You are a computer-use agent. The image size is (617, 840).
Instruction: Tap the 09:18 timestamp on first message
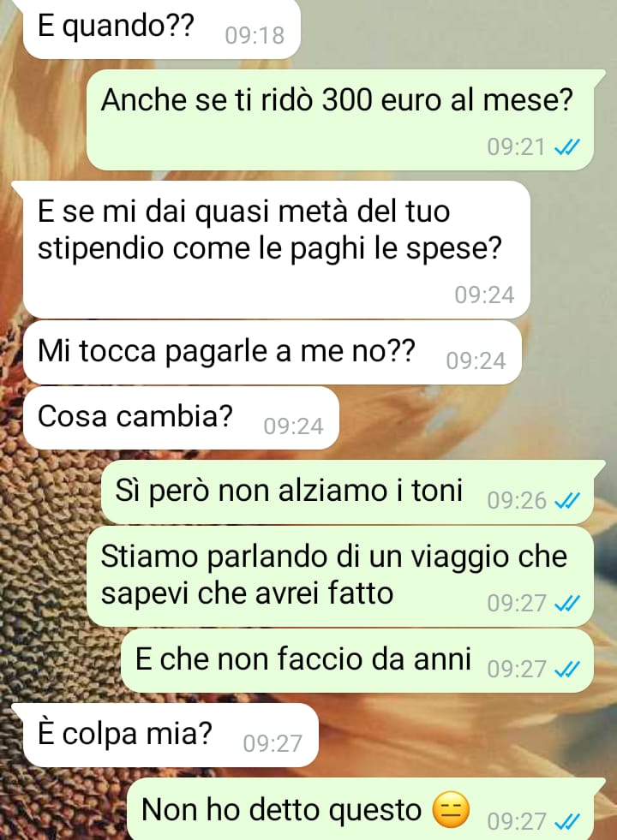click(255, 36)
